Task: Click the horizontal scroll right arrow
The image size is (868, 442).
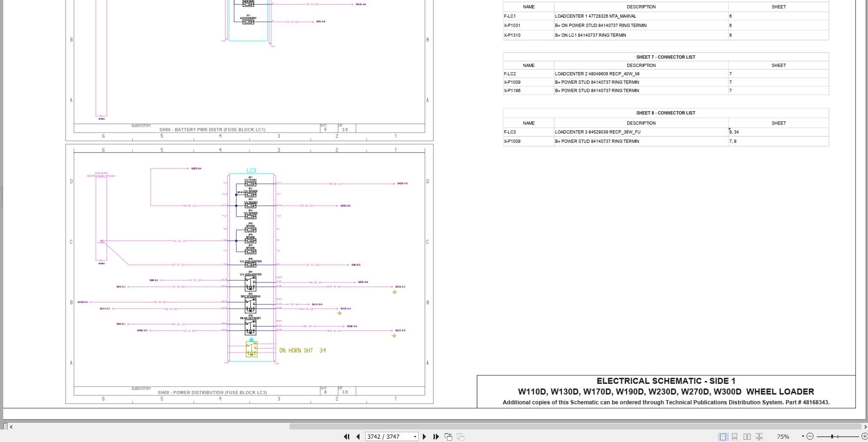Action: click(x=865, y=426)
